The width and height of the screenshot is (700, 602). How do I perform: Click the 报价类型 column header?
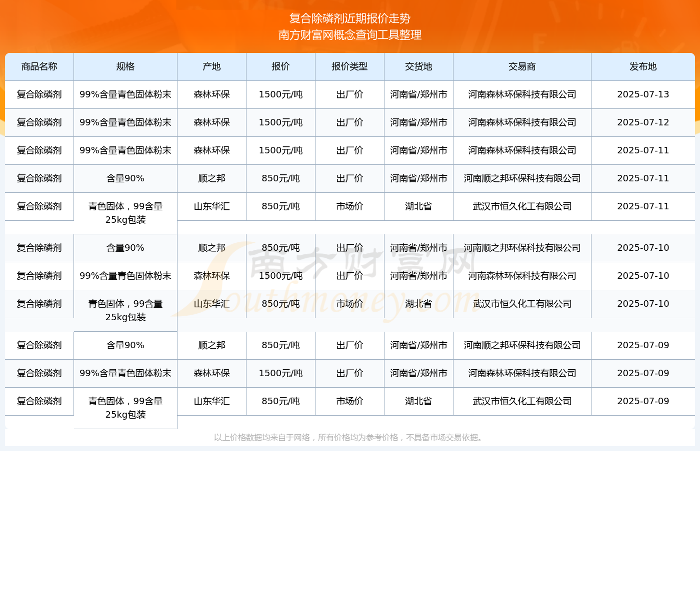[x=350, y=66]
